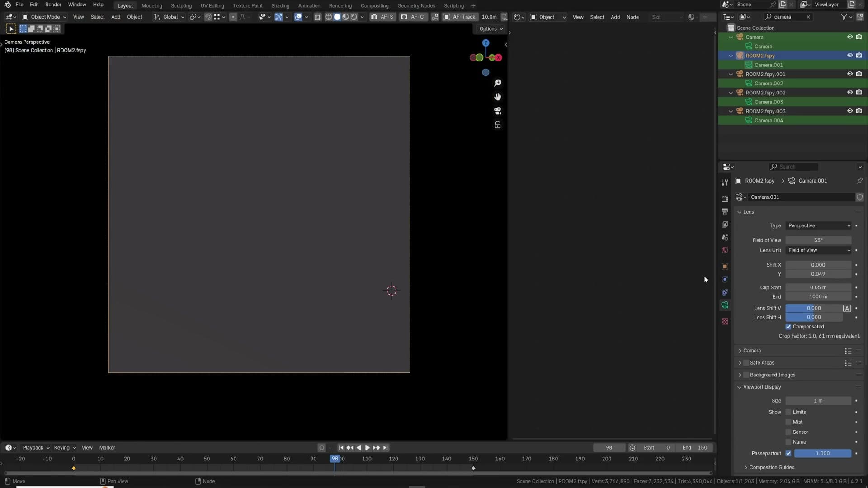Click the AF-Track button
The height and width of the screenshot is (488, 868).
tap(460, 17)
